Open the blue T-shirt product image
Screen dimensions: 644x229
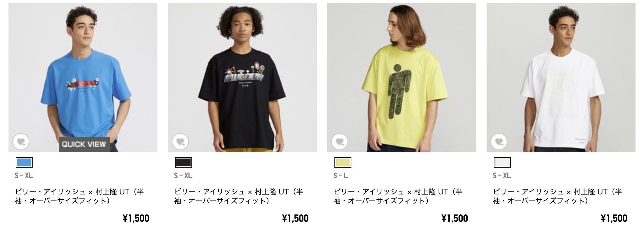(x=83, y=78)
